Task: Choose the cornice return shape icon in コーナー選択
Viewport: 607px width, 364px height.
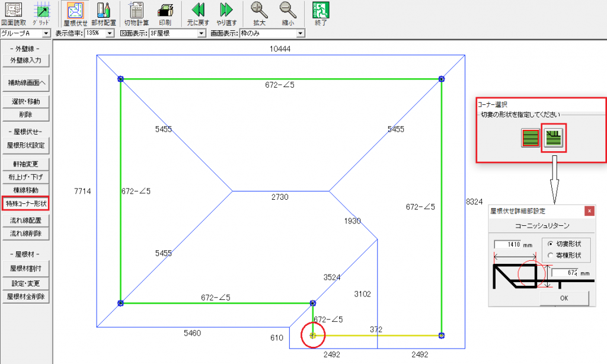Action: (x=553, y=138)
